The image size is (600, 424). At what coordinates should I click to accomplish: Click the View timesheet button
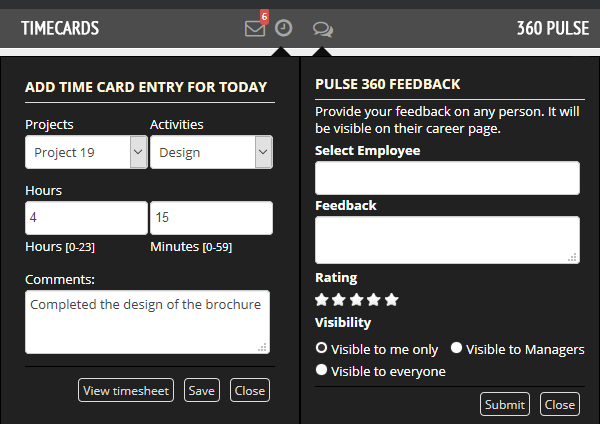[x=126, y=390]
